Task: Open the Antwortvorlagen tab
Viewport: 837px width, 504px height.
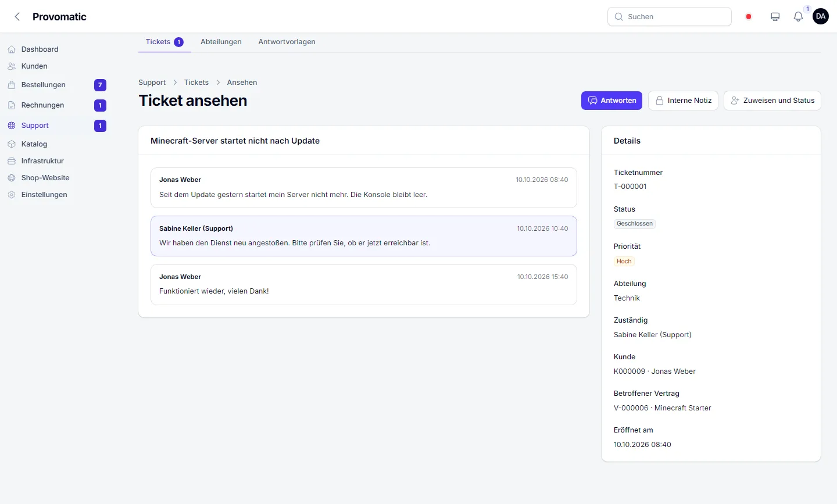Action: tap(287, 42)
